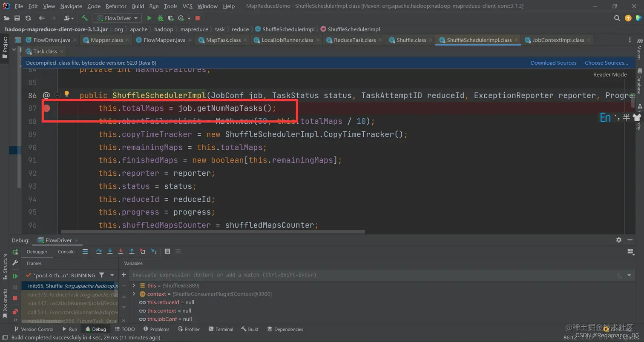Open the profiler run options dropdown arrow
This screenshot has height=342, width=644.
189,18
